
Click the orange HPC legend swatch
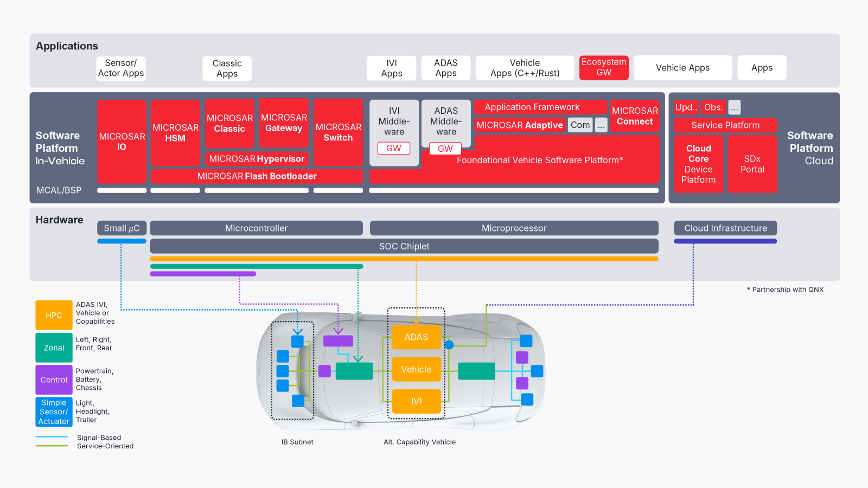[x=54, y=315]
